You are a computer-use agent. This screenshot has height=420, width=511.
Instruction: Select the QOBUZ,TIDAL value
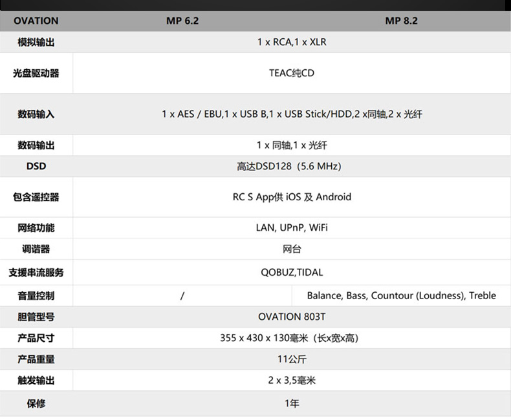coord(292,272)
